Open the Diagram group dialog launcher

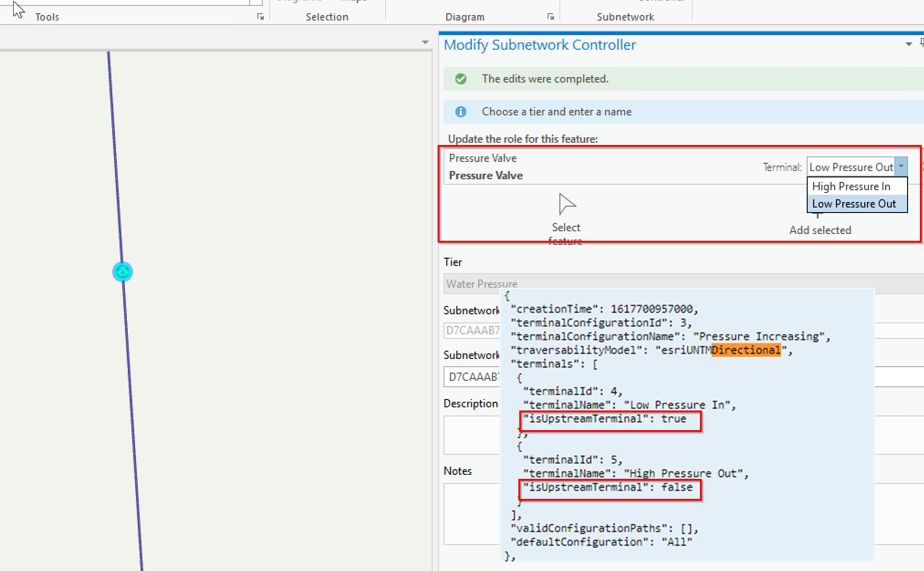pos(550,16)
